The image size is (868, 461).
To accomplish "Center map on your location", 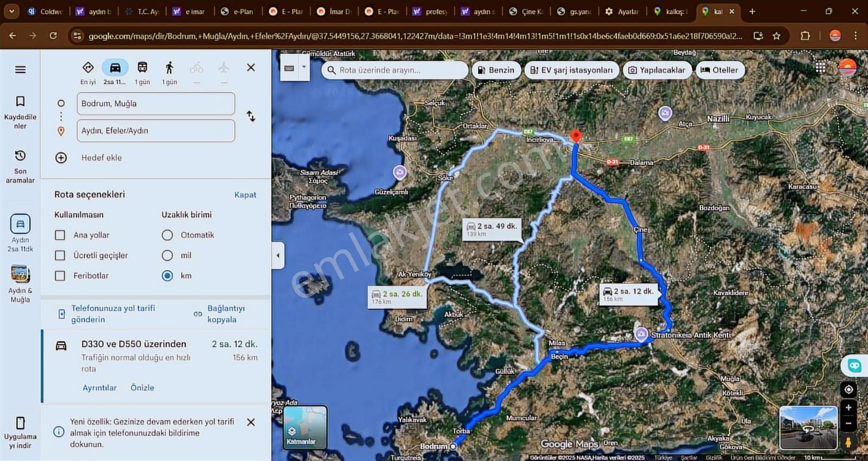I will point(848,389).
